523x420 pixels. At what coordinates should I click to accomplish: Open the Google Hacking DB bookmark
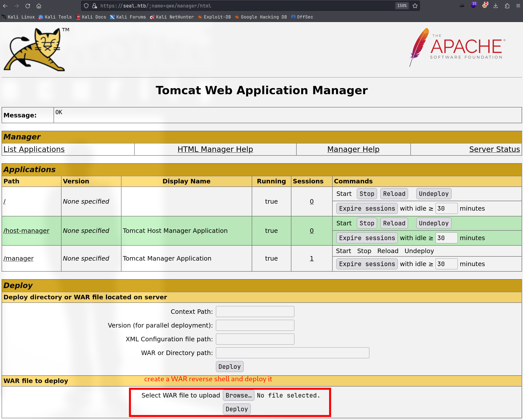pos(261,17)
